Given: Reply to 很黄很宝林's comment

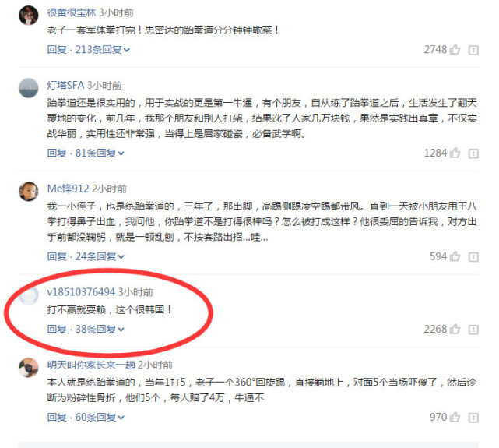Looking at the screenshot, I should click(57, 50).
